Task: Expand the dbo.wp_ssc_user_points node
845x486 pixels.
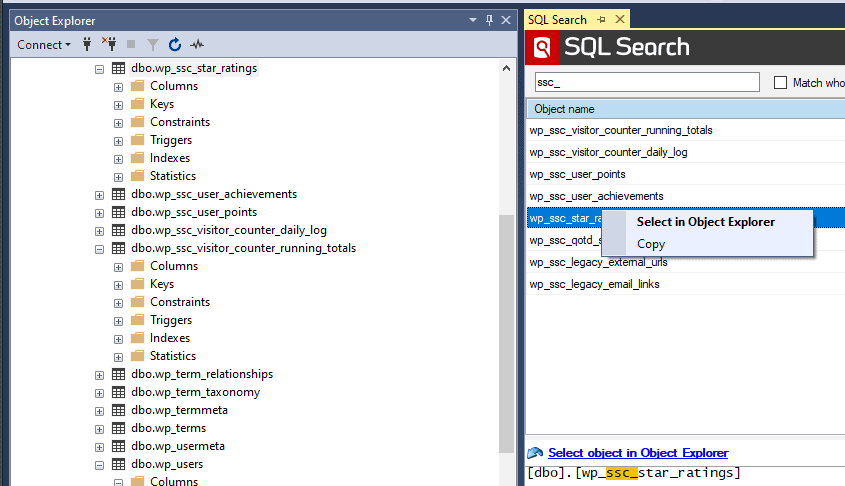Action: click(99, 213)
